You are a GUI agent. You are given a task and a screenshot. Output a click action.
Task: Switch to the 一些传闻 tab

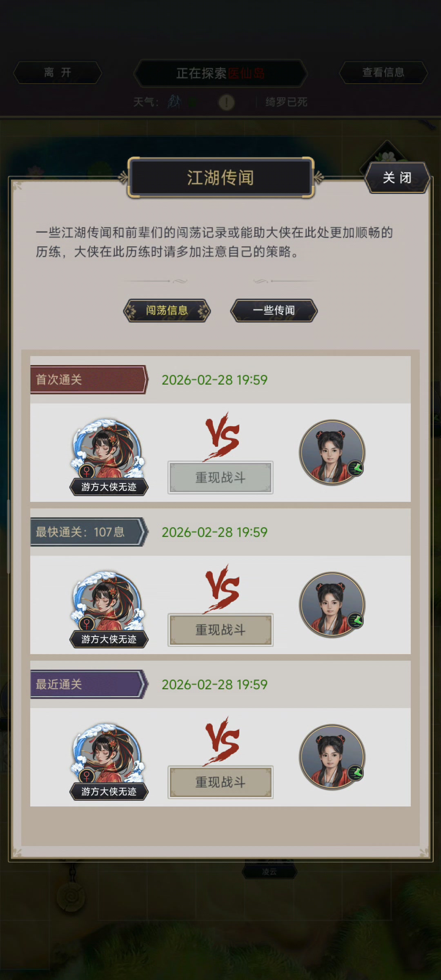pos(274,310)
